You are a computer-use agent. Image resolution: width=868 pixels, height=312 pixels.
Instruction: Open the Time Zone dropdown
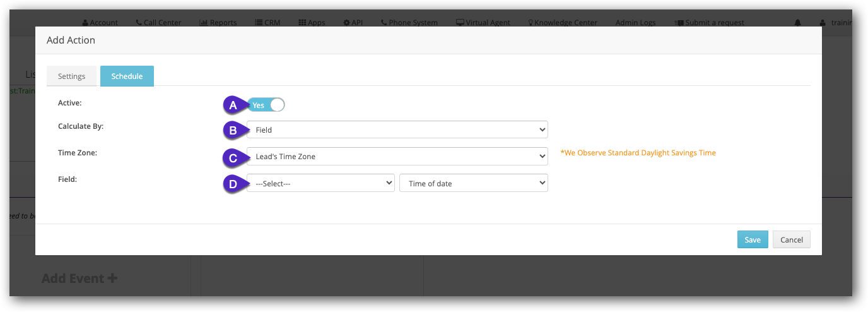point(397,156)
